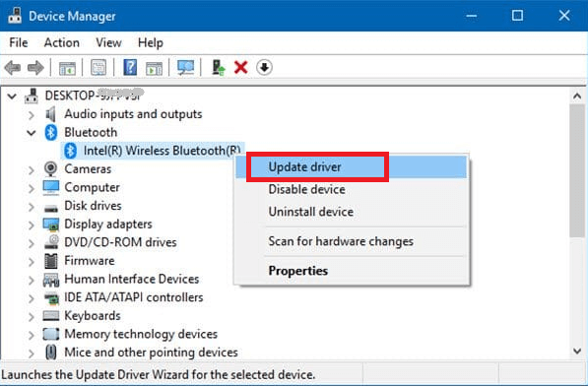Select the Keyboards tree label

(93, 316)
